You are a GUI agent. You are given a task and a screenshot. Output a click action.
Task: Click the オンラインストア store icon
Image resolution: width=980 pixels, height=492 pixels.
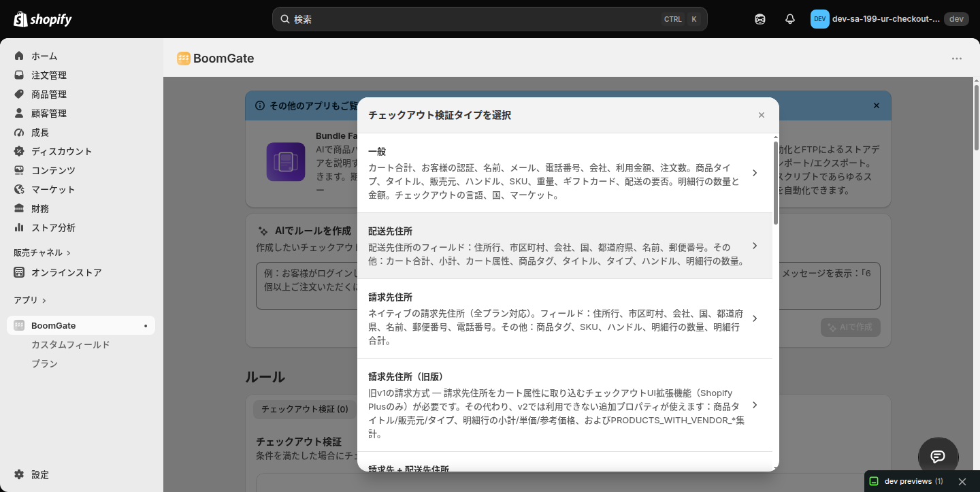(19, 272)
